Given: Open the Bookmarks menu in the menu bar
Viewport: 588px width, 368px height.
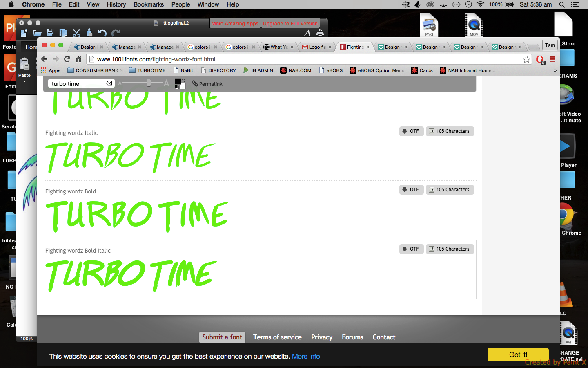Looking at the screenshot, I should click(148, 4).
